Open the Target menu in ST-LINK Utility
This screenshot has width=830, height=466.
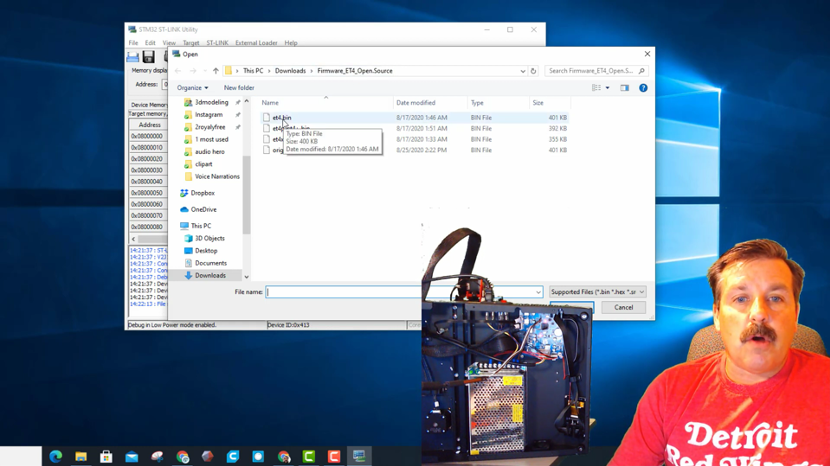[191, 43]
